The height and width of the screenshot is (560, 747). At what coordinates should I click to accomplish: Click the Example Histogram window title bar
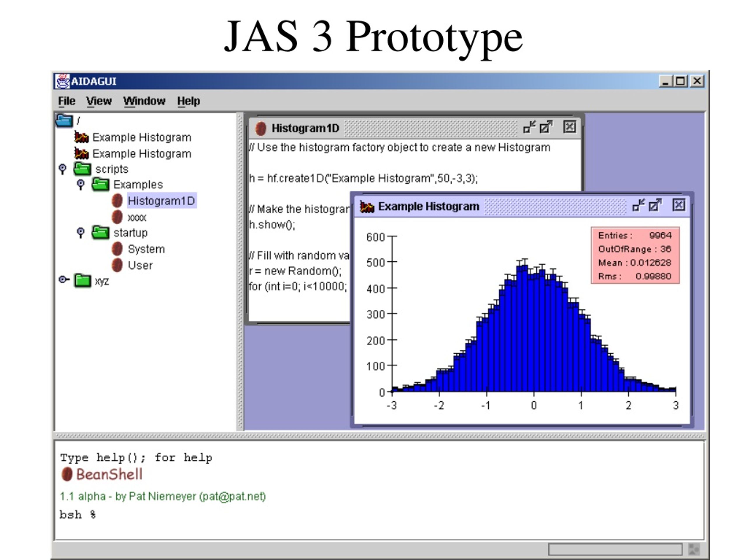[x=522, y=206]
